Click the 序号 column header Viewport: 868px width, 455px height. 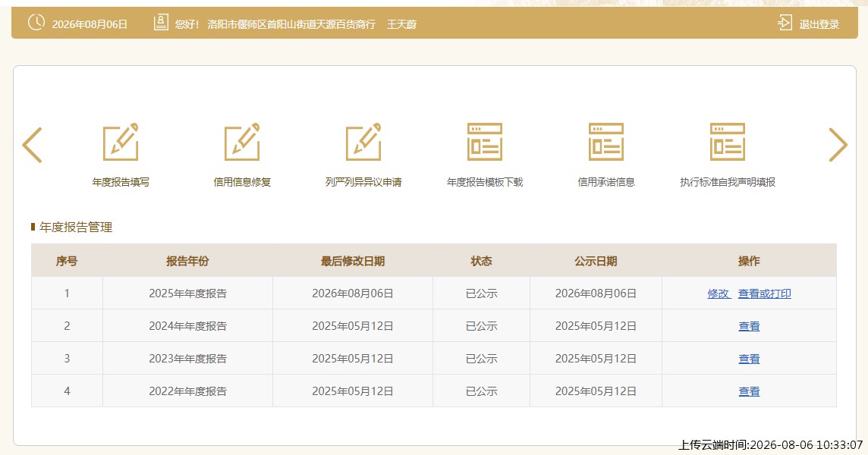[67, 261]
